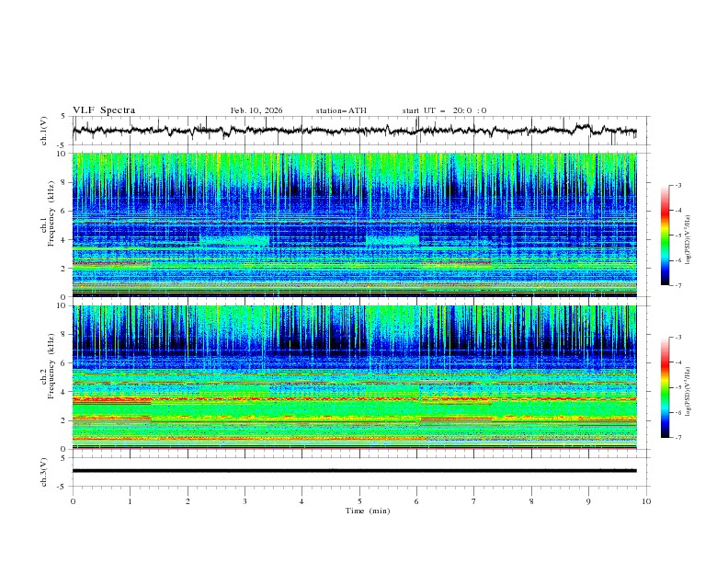Click the ch.2 spectrogram panel
This screenshot has width=728, height=563.
tap(355, 377)
